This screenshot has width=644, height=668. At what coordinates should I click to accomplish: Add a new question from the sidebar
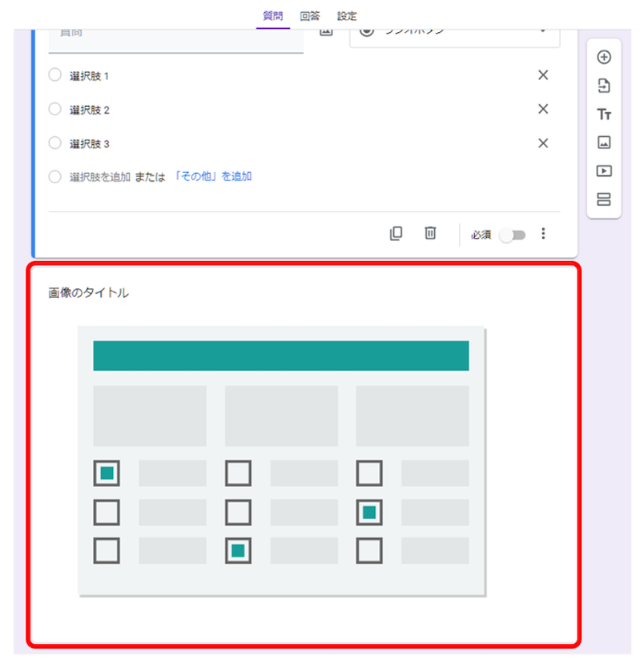604,57
